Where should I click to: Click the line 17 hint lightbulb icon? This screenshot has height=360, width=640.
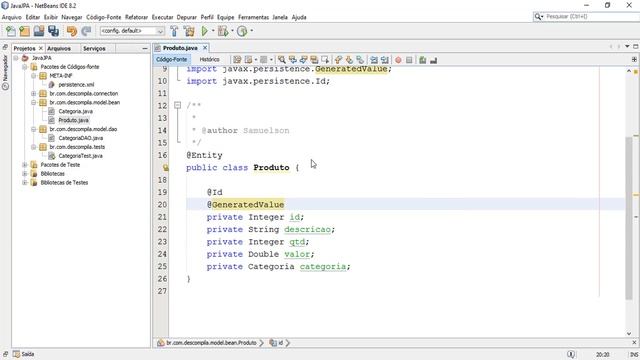165,167
